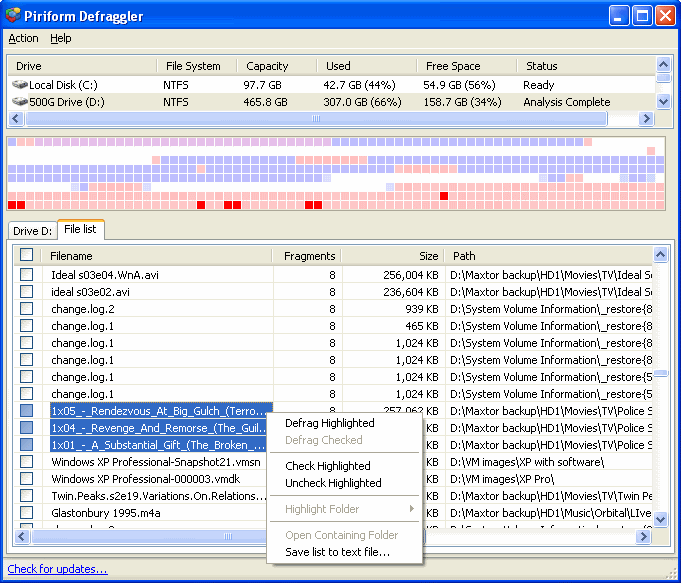Check the Glastonbury 1995.m4a checkbox
This screenshot has width=681, height=583.
point(27,513)
